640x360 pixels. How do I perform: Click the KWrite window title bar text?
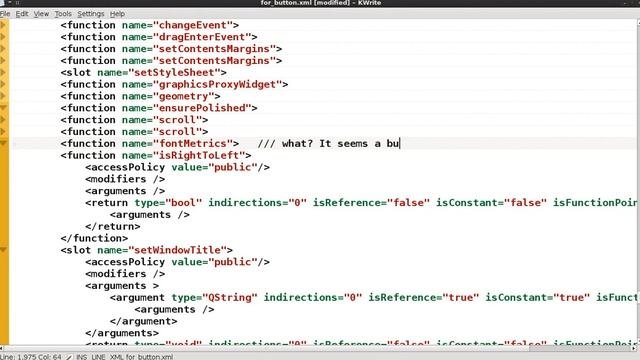coord(321,3)
